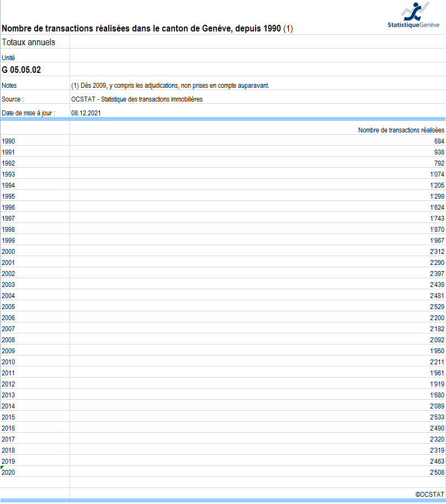Viewport: 446px width, 504px height.
Task: Click the value 1'624
Action: [437, 208]
